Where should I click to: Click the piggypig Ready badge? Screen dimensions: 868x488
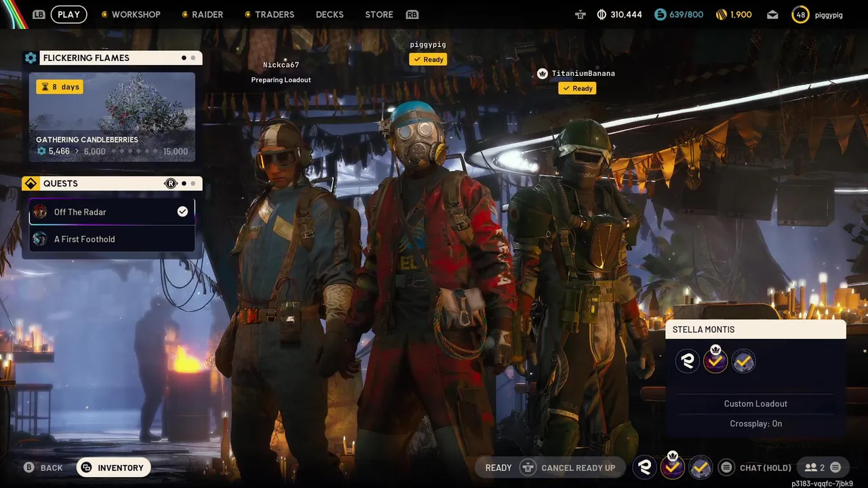pos(428,60)
